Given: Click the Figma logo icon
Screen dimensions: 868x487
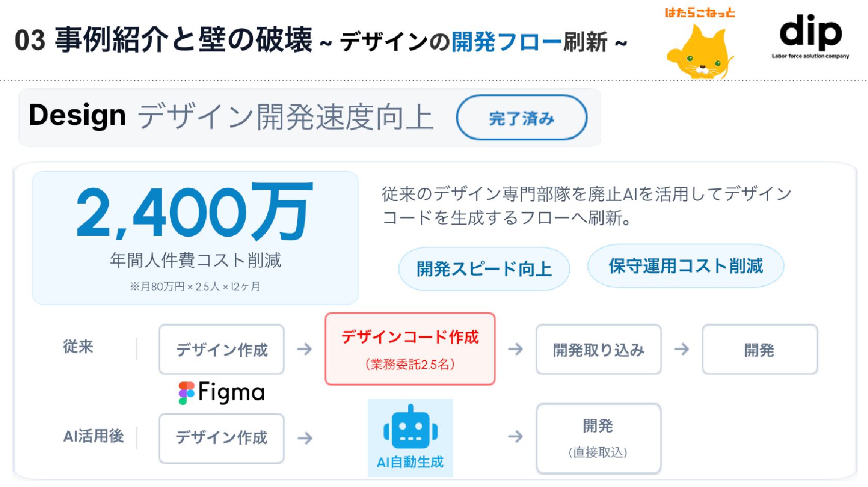Looking at the screenshot, I should 186,393.
